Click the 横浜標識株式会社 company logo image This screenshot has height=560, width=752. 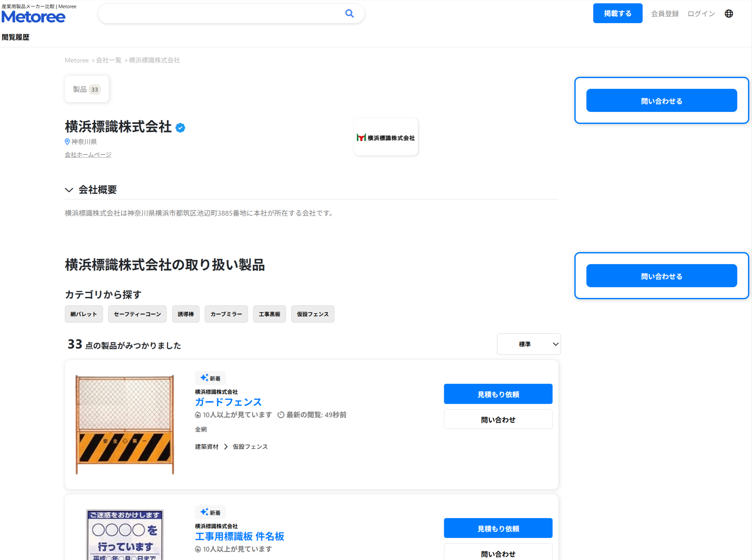click(x=386, y=137)
